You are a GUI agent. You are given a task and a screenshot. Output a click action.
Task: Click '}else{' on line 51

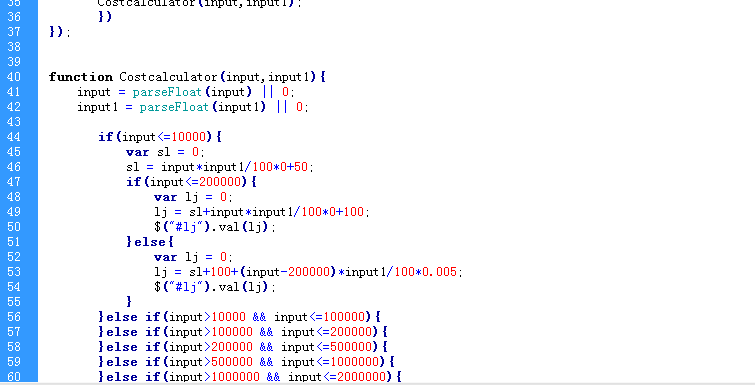click(150, 242)
